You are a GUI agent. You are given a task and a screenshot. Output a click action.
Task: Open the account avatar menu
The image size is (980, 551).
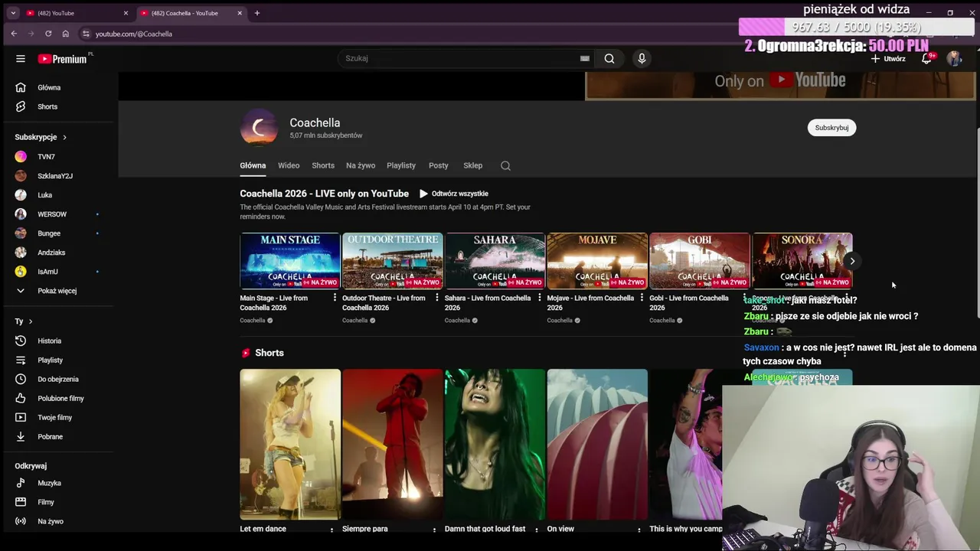(x=954, y=59)
